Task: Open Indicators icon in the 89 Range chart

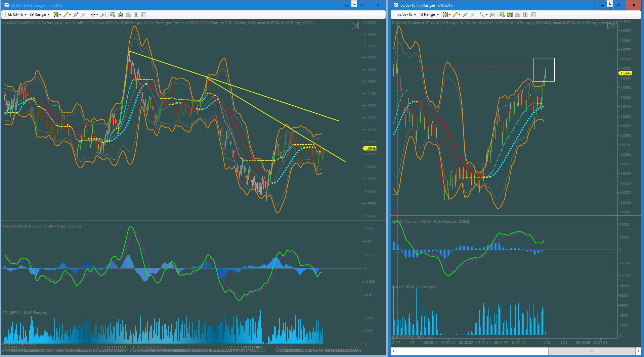Action: click(x=128, y=14)
